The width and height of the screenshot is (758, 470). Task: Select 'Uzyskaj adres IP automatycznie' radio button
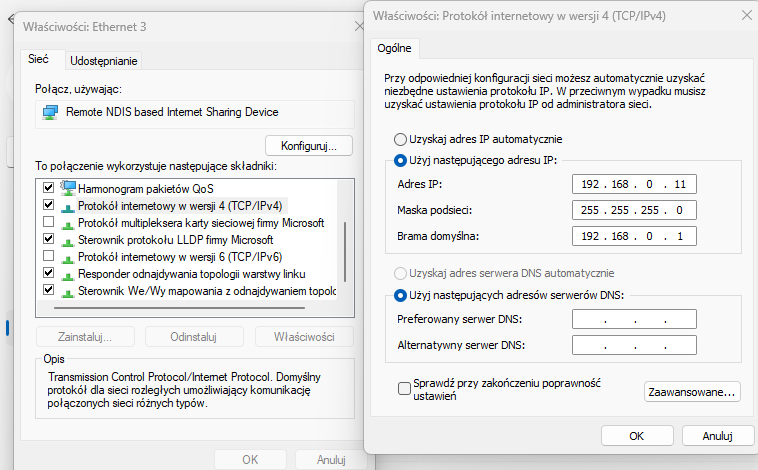pyautogui.click(x=401, y=139)
